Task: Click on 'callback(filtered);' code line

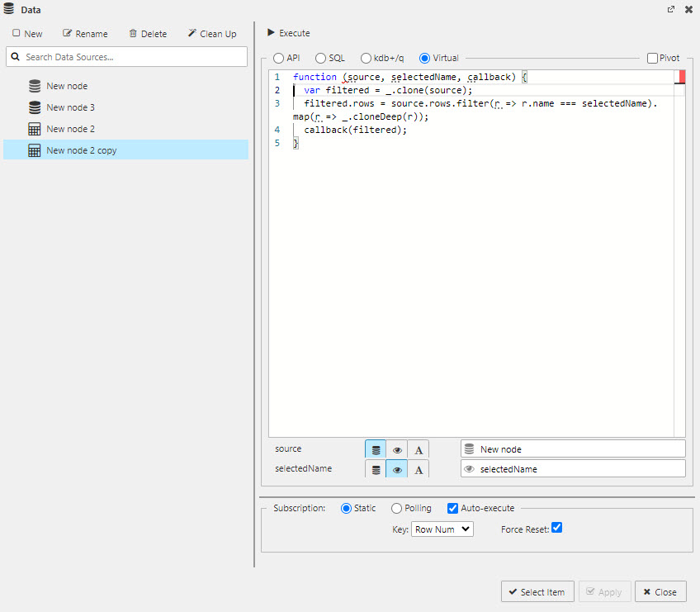Action: point(355,130)
